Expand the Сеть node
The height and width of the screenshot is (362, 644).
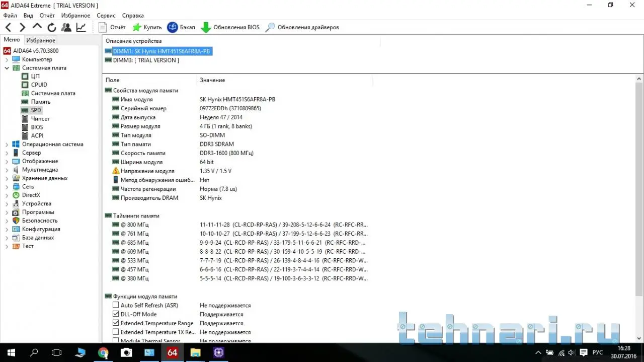[x=7, y=187]
